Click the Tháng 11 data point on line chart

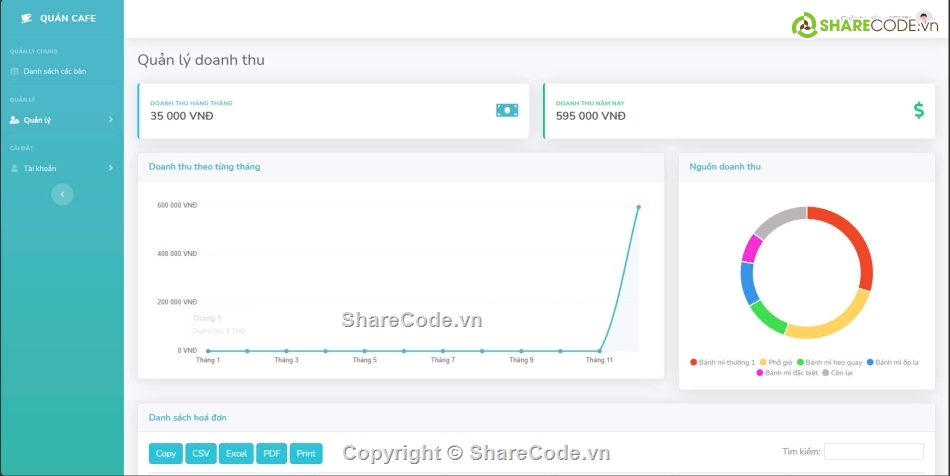click(x=599, y=351)
